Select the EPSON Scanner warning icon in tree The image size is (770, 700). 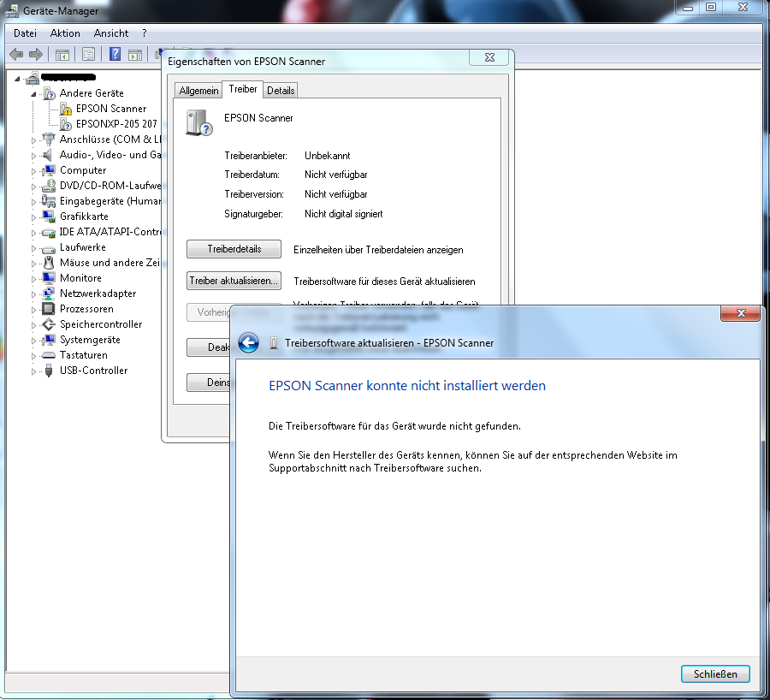[66, 109]
